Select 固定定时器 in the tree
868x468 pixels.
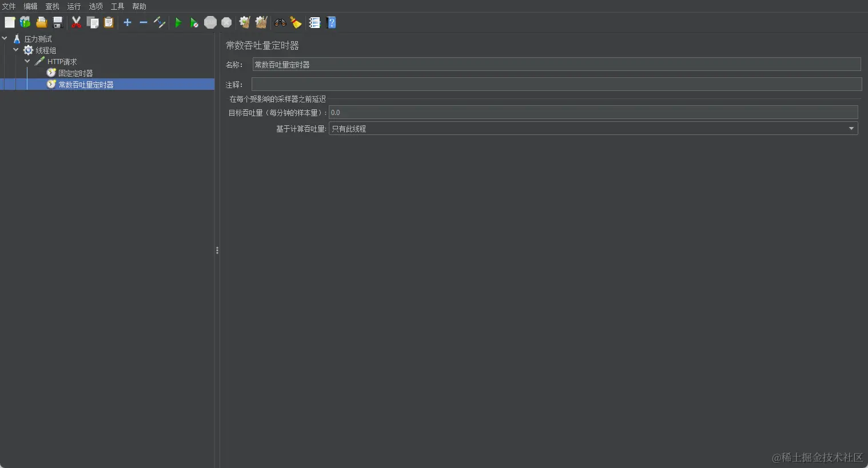pyautogui.click(x=75, y=73)
